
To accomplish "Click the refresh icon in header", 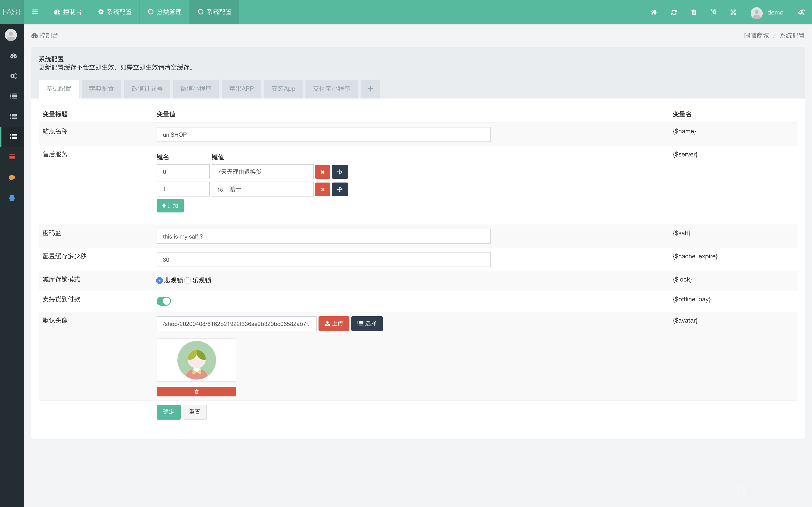I will [x=674, y=12].
